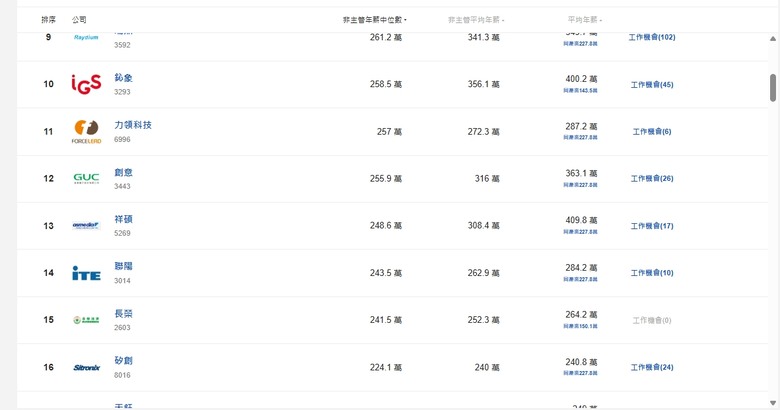Image resolution: width=780 pixels, height=410 pixels.
Task: Select the ITE company logo
Action: tap(86, 273)
